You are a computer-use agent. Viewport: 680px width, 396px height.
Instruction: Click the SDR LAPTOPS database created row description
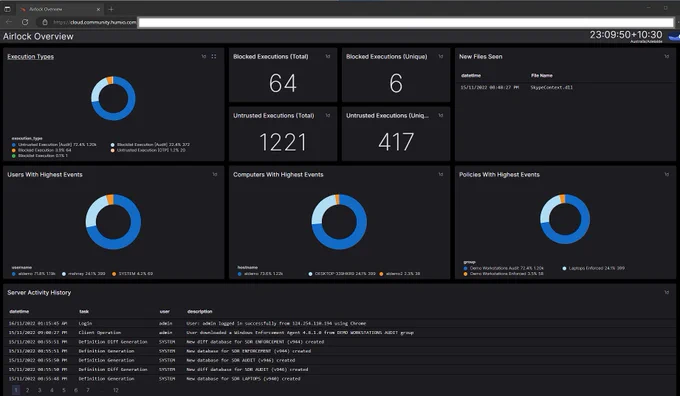point(243,379)
